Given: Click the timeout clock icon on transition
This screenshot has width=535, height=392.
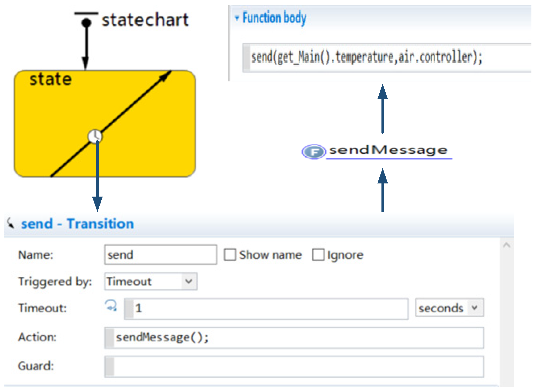Looking at the screenshot, I should click(x=95, y=136).
